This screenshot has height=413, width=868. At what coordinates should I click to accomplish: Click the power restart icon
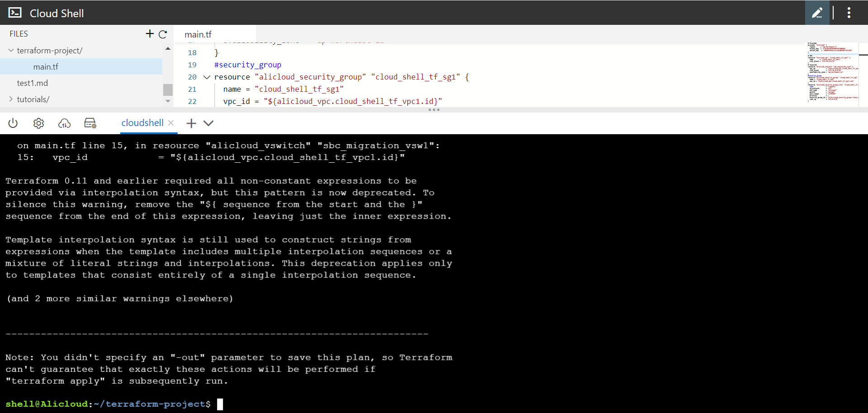pos(13,123)
